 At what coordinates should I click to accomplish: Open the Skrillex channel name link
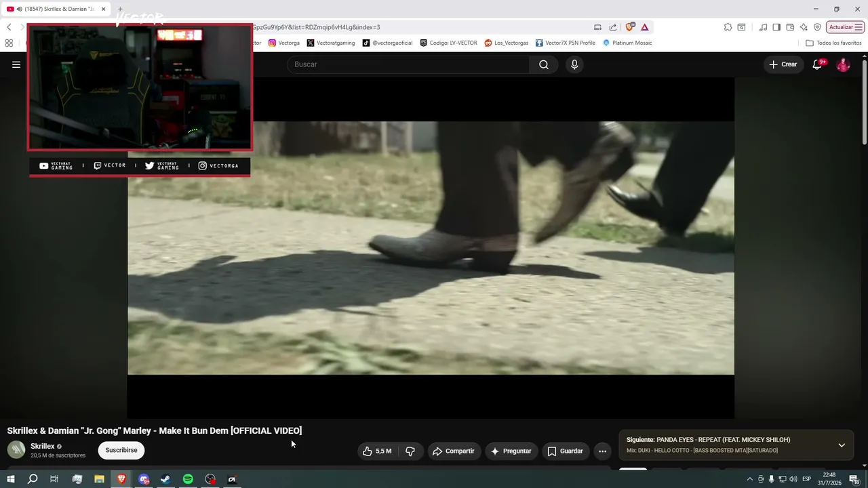[x=43, y=446]
